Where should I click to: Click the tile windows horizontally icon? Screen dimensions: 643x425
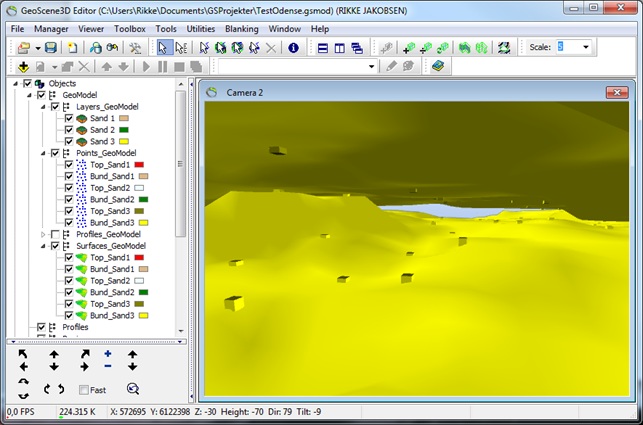[323, 48]
